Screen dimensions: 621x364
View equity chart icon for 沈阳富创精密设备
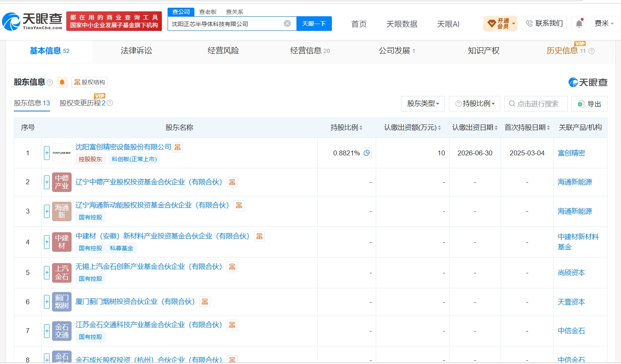tap(178, 147)
